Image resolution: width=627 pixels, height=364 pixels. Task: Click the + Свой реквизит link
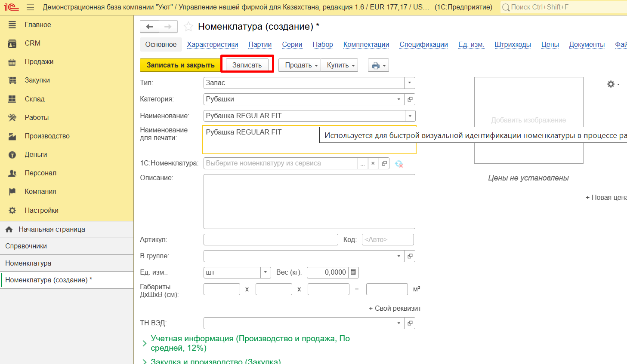tap(395, 308)
